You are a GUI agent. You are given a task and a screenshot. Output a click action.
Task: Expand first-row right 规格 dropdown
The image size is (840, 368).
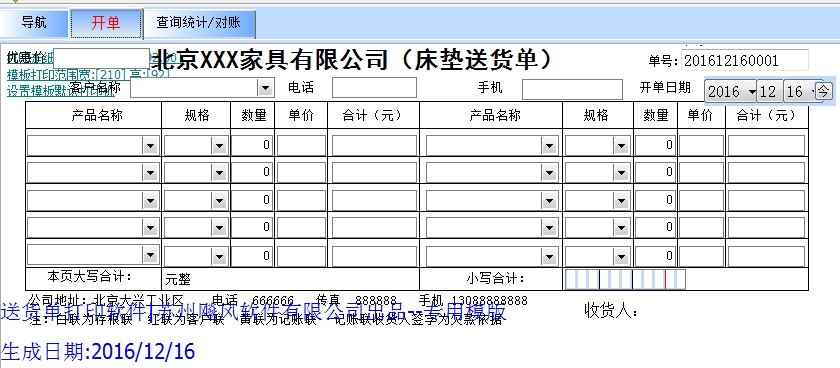point(621,145)
